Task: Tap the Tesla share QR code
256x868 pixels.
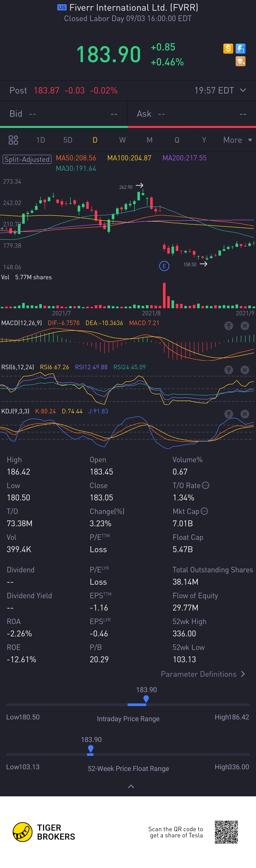Action: tap(226, 832)
